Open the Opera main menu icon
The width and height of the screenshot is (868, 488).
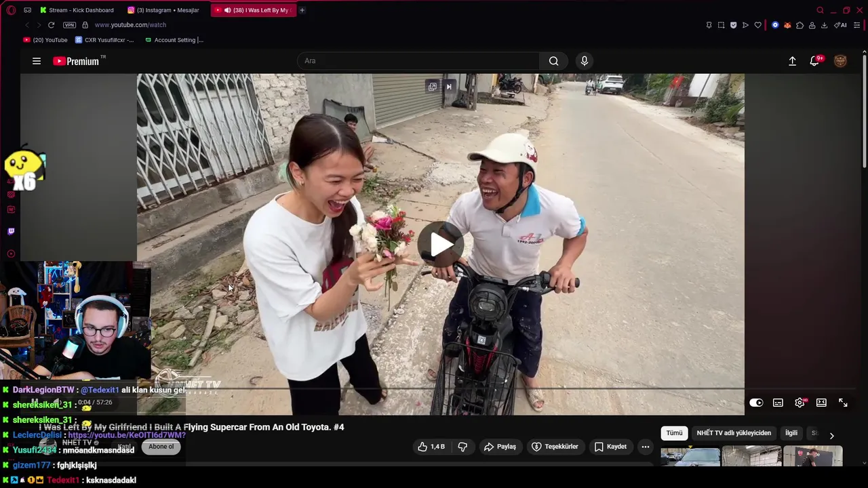tap(11, 10)
